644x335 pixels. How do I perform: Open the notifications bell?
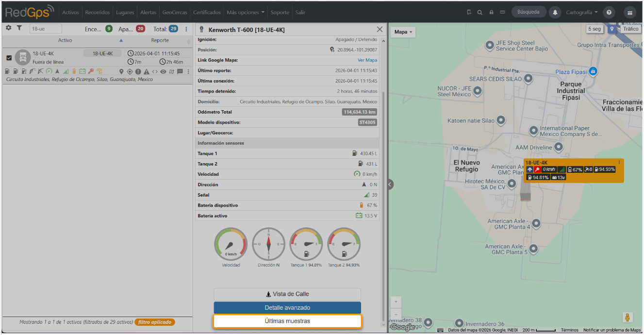click(x=555, y=12)
